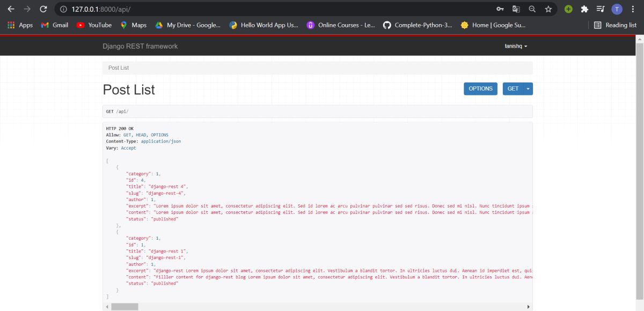Click Django REST framework brand link
Viewport: 644px width, 311px height.
140,46
